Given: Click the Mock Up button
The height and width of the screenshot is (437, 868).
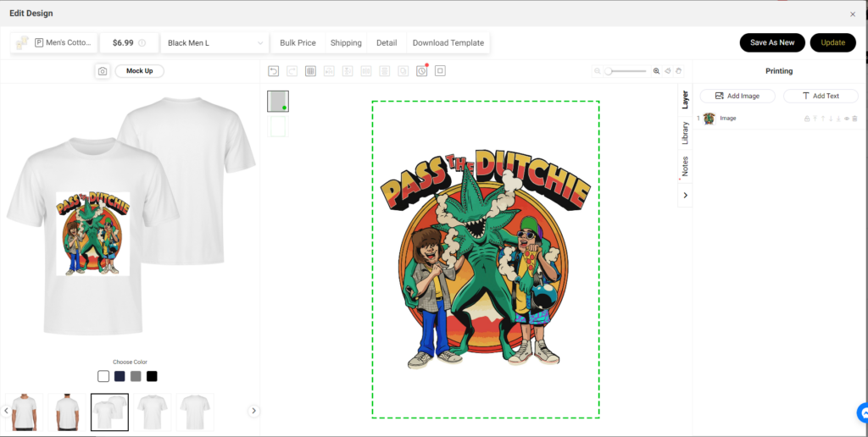Looking at the screenshot, I should 140,71.
